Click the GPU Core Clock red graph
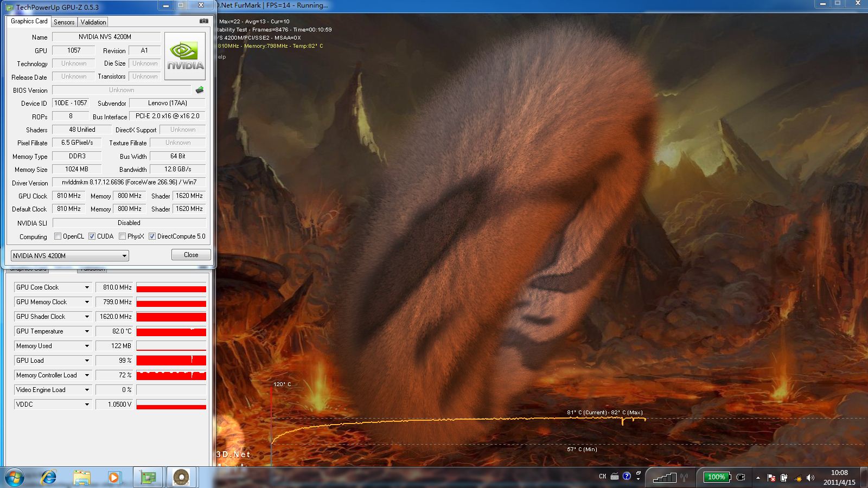The height and width of the screenshot is (488, 868). tap(171, 287)
